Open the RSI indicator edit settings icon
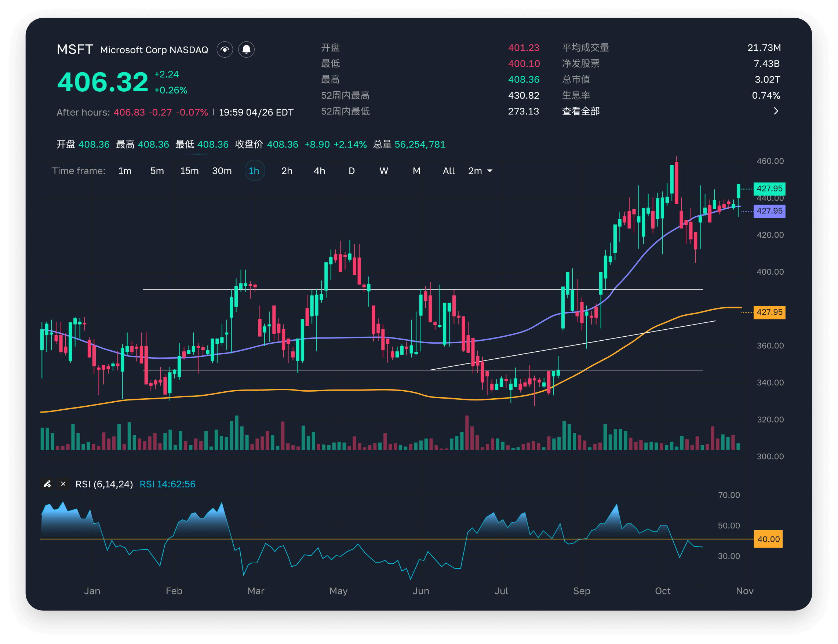Image resolution: width=838 pixels, height=644 pixels. tap(47, 484)
